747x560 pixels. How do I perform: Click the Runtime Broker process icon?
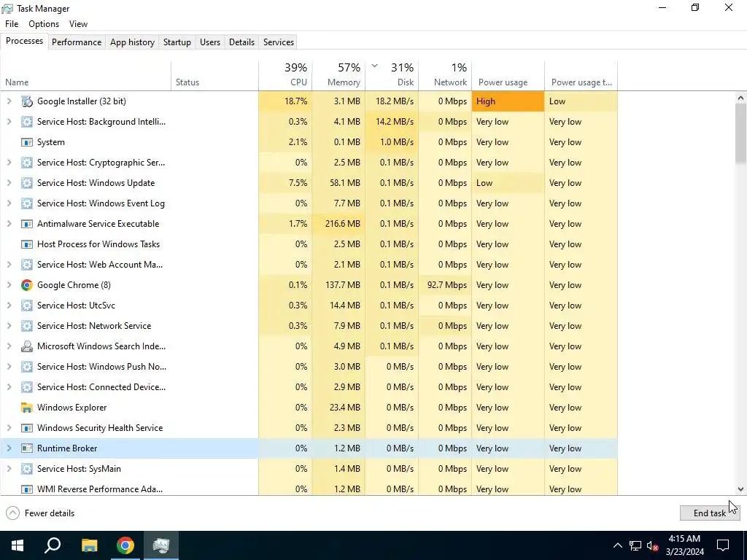27,448
